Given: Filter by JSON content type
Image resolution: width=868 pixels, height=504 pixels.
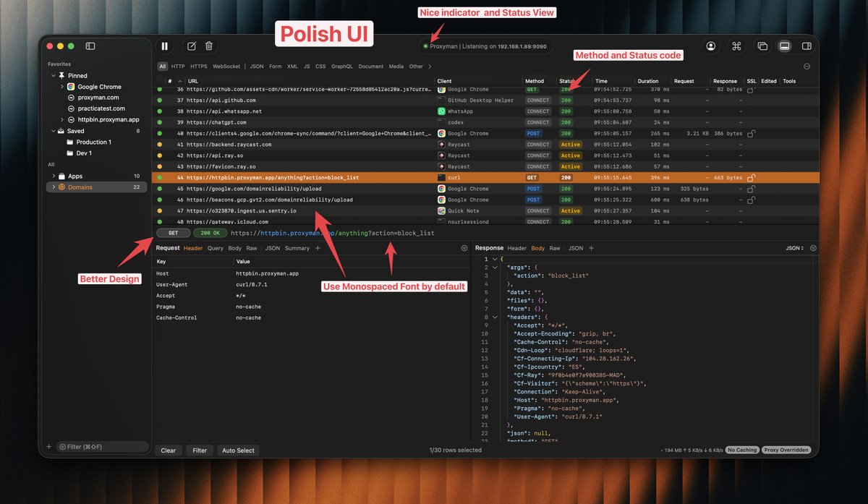Looking at the screenshot, I should [257, 67].
